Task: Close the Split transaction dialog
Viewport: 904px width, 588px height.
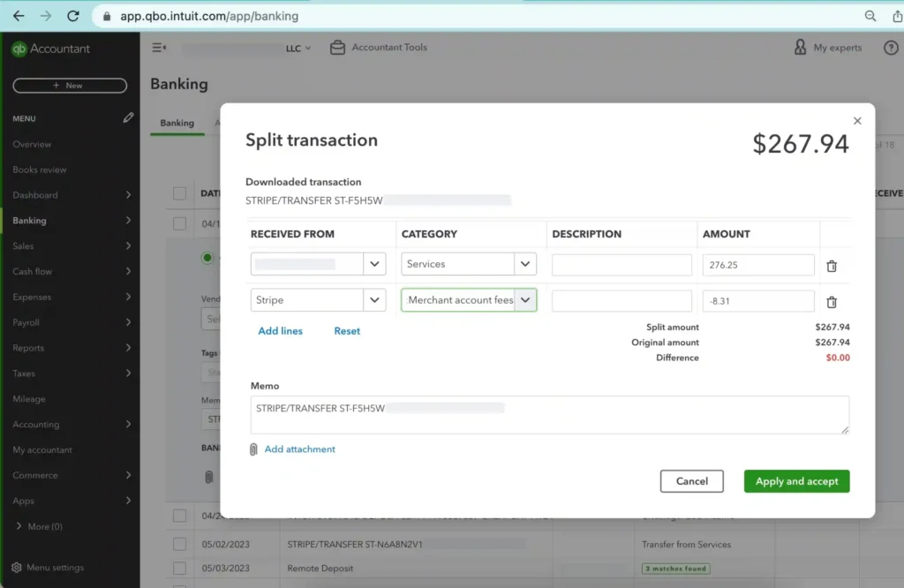Action: [857, 120]
